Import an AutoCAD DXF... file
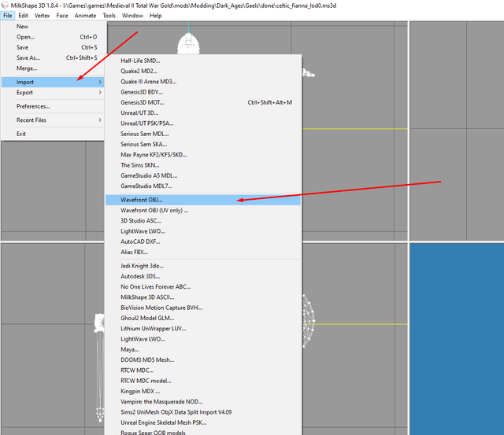 [x=203, y=241]
